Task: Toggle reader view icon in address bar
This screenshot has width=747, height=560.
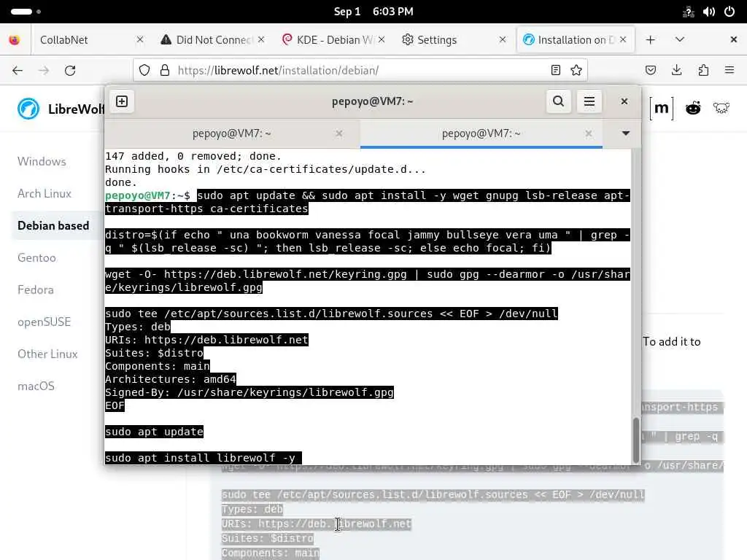Action: click(x=555, y=71)
